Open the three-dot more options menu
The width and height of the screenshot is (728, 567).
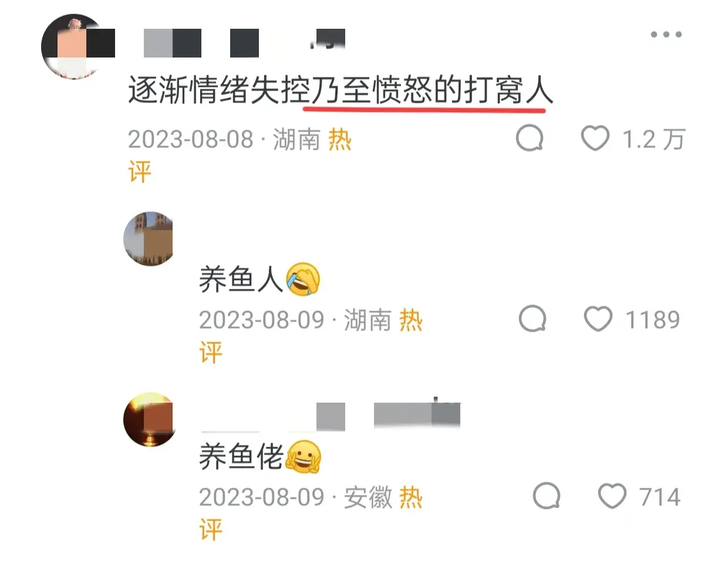(x=666, y=34)
